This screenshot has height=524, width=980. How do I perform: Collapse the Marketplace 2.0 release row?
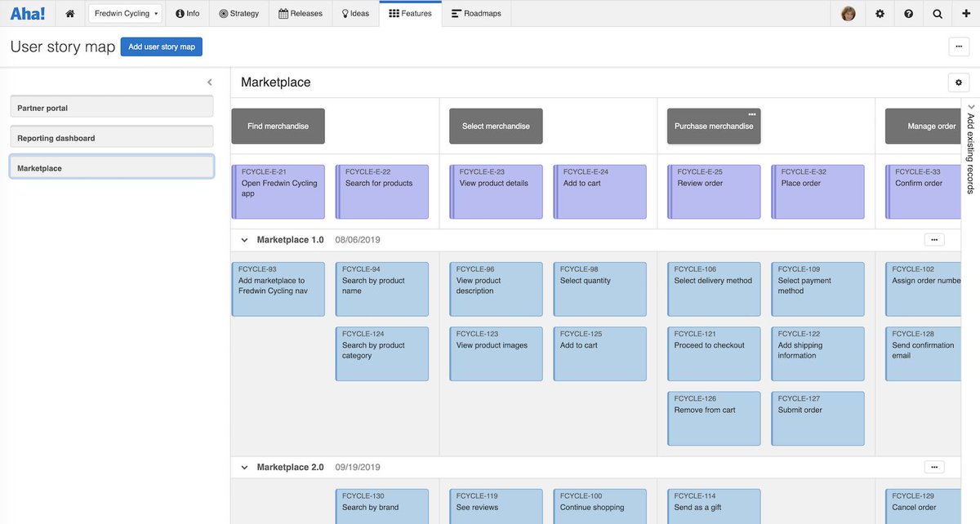(x=244, y=468)
